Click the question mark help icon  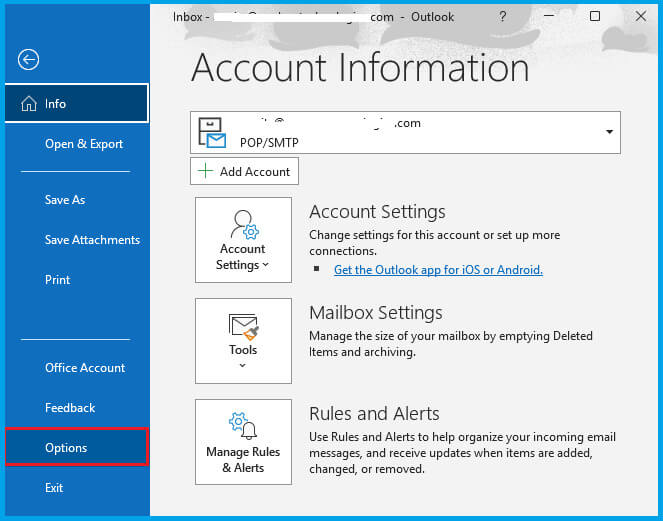(x=502, y=16)
